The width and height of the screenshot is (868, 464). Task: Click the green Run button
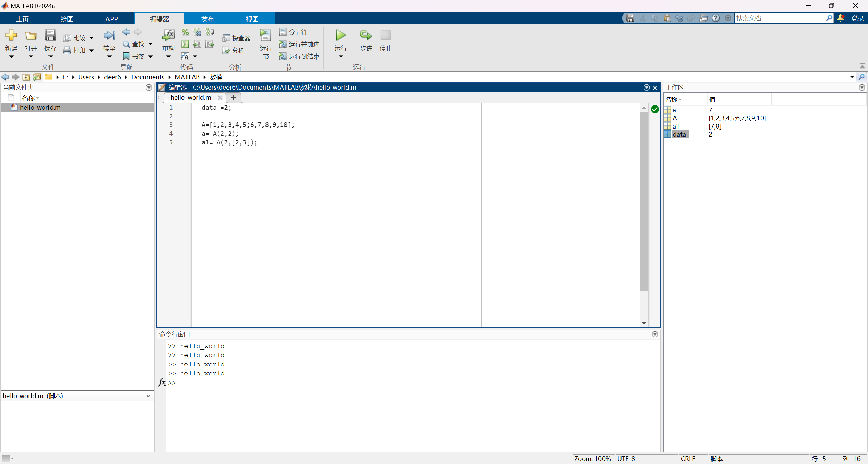coord(340,35)
